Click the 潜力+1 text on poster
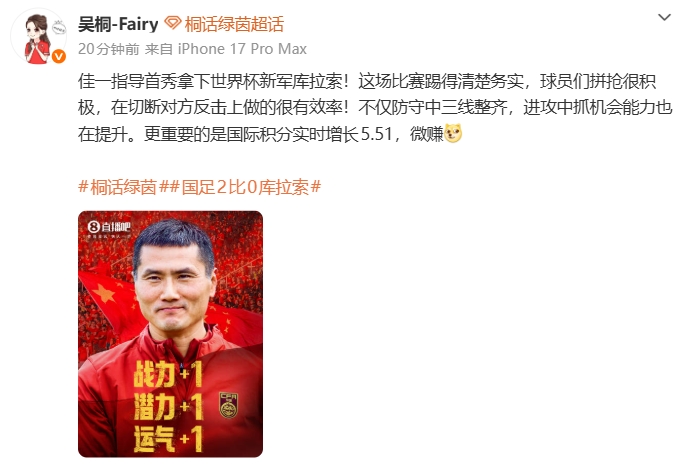The height and width of the screenshot is (466, 687). 168,406
